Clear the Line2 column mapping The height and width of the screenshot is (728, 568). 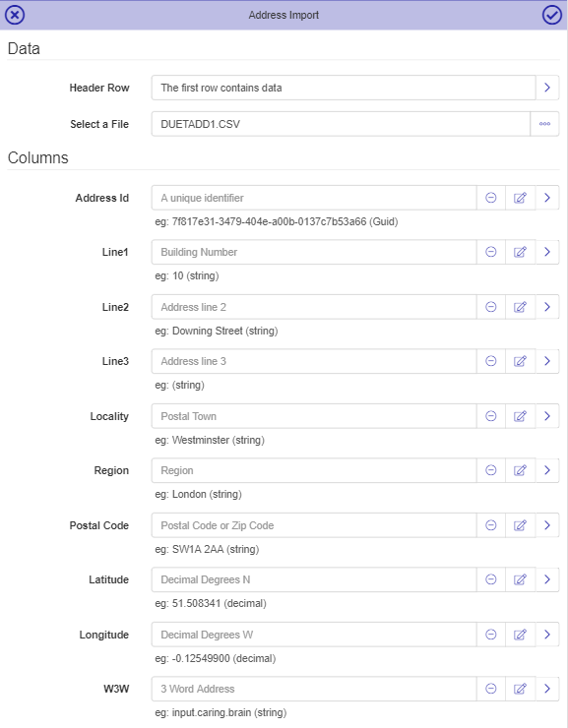pos(491,307)
